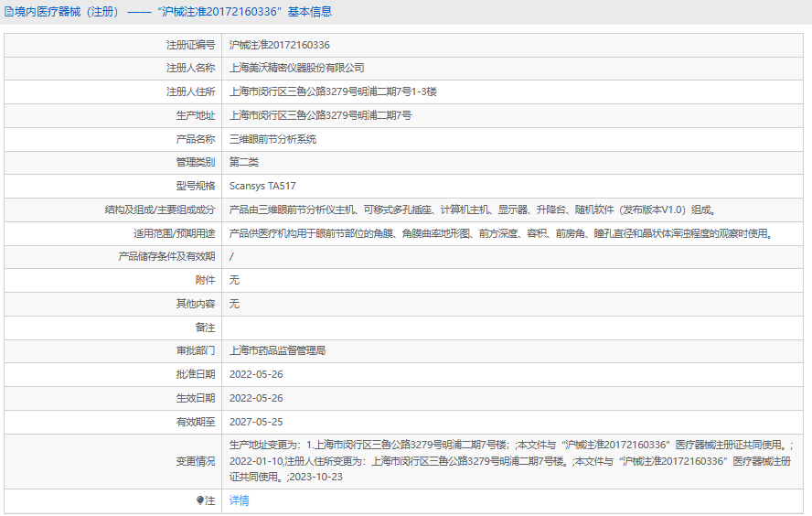Click the 结构及组成 description text
This screenshot has height=516, width=812.
pos(471,210)
